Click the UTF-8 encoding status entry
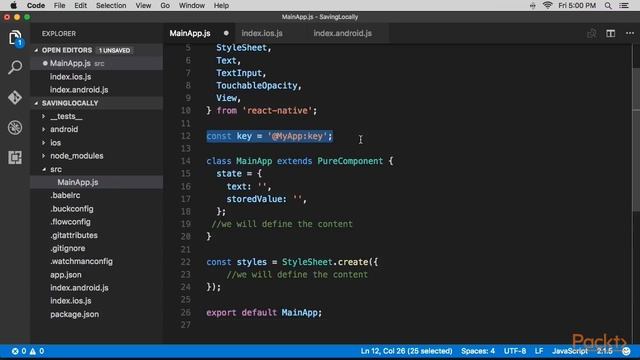The height and width of the screenshot is (360, 640). (515, 351)
